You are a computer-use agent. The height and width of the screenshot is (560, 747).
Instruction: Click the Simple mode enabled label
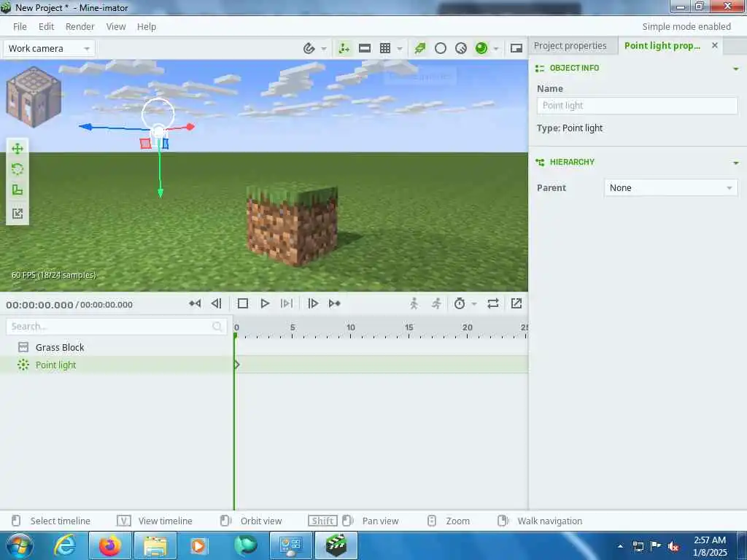click(x=686, y=27)
